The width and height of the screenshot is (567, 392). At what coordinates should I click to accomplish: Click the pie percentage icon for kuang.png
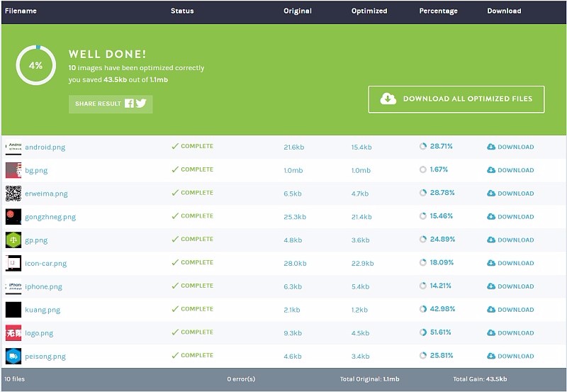pos(423,309)
